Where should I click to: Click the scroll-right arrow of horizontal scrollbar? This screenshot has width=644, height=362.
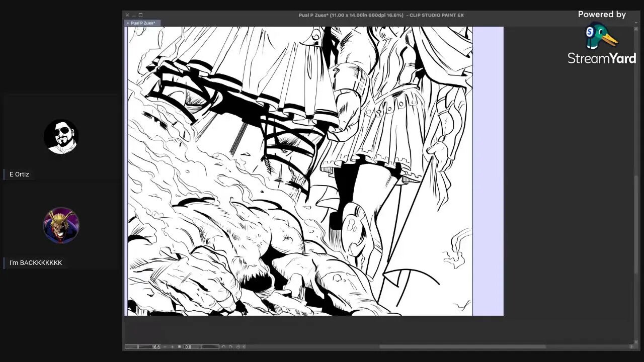coord(631,346)
